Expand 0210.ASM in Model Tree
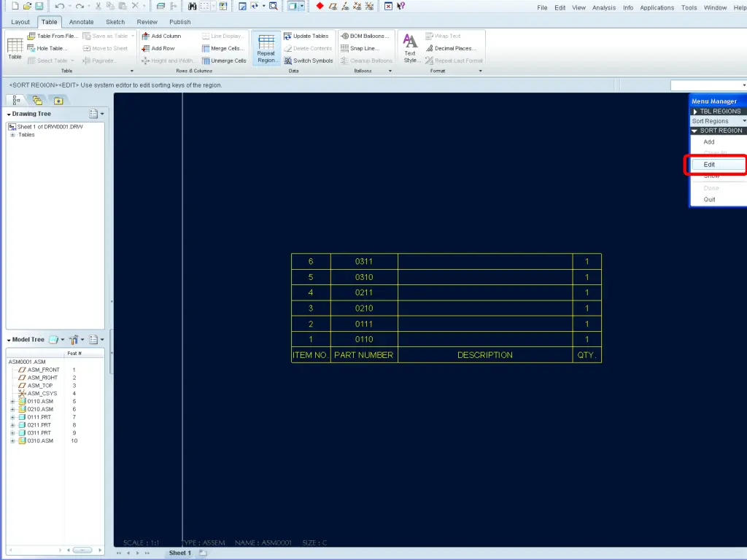 [x=13, y=410]
